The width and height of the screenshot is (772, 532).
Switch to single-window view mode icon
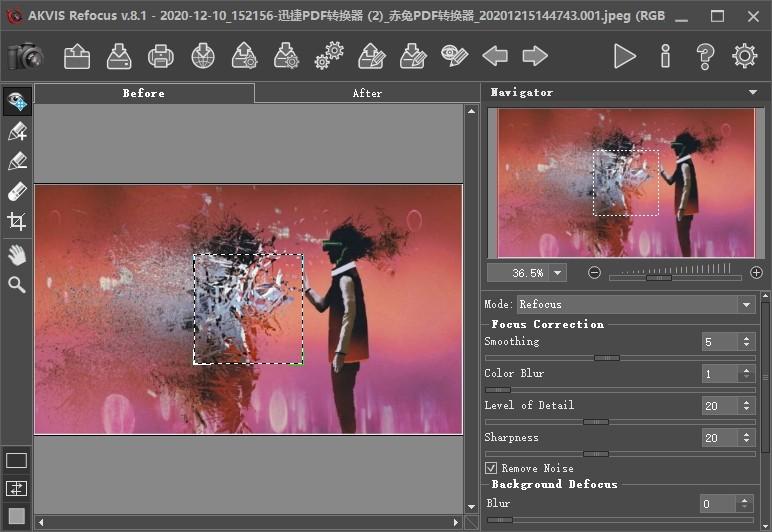pyautogui.click(x=16, y=461)
